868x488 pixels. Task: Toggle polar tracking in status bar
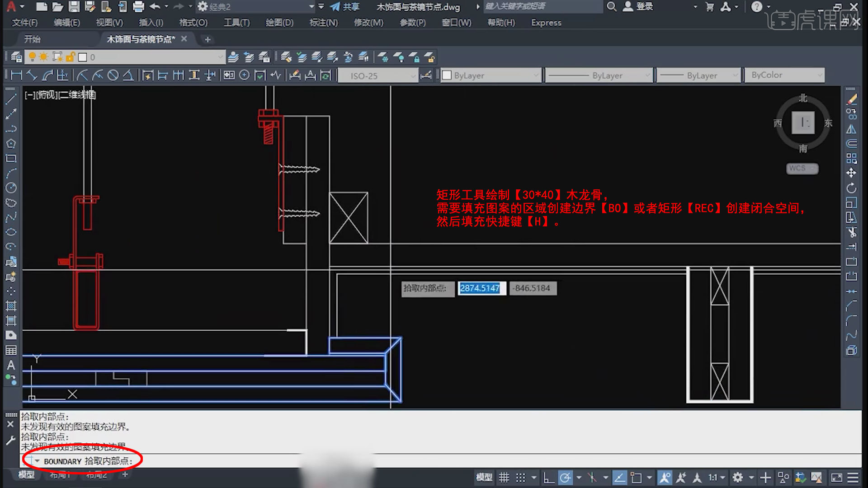coord(565,478)
